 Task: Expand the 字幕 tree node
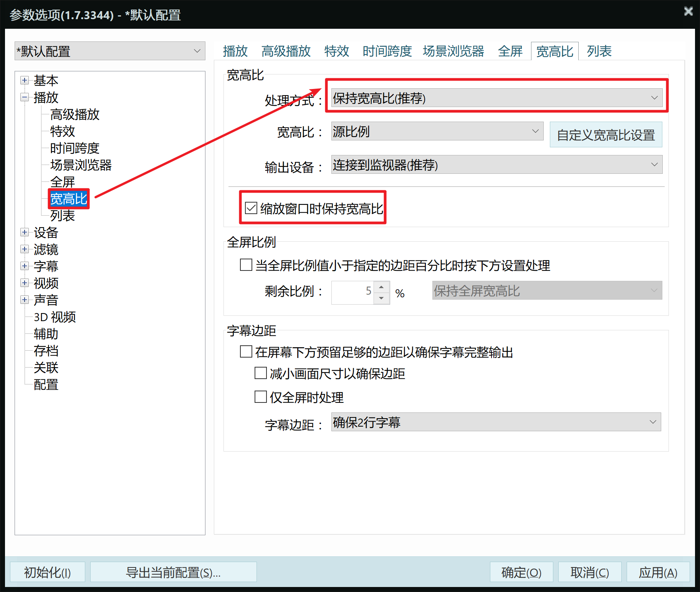click(25, 266)
